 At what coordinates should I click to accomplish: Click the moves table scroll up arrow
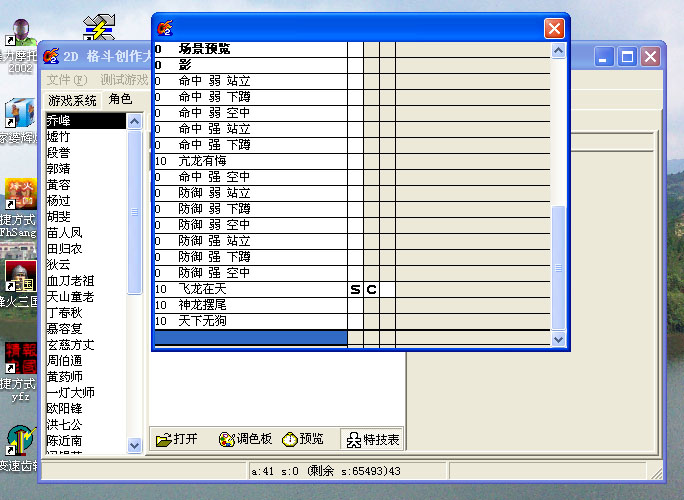pyautogui.click(x=558, y=51)
